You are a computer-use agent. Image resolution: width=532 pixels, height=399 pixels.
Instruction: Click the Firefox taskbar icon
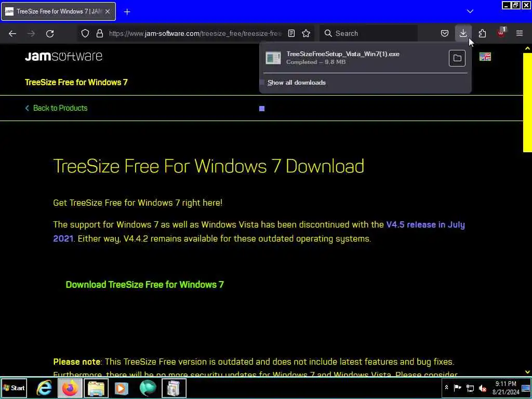click(x=70, y=388)
